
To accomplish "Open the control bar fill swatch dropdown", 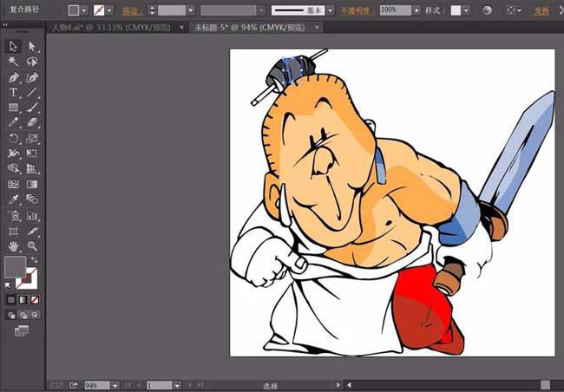I will pyautogui.click(x=84, y=10).
